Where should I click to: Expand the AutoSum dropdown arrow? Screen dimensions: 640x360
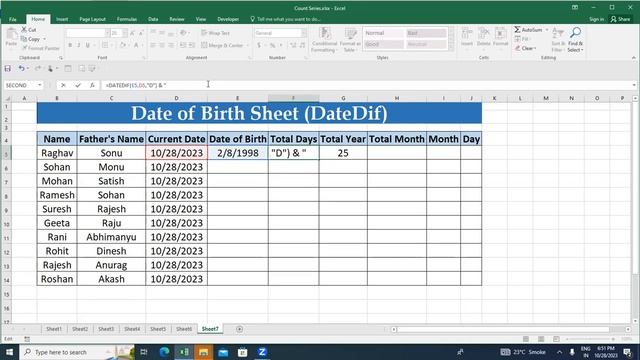547,30
